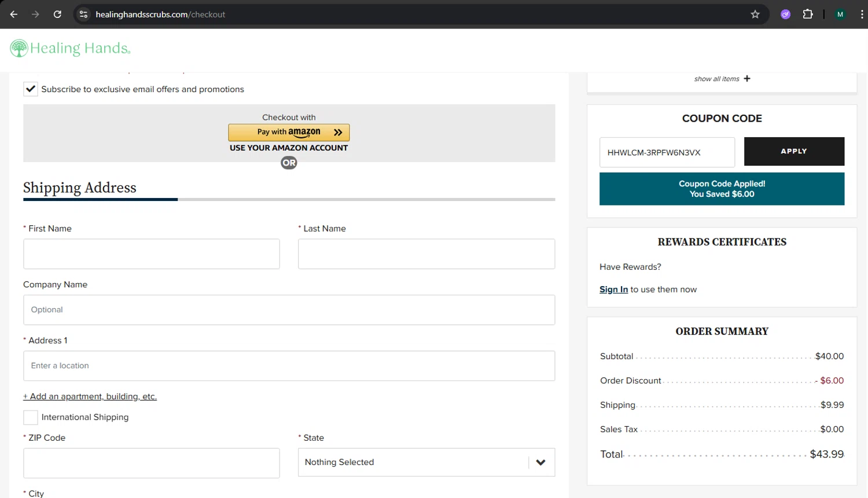Click the Last Name field
Image resolution: width=868 pixels, height=498 pixels.
tap(426, 254)
